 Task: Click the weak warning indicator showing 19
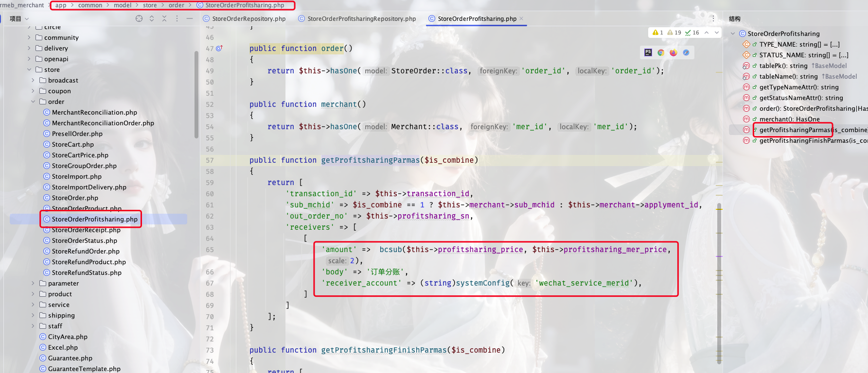click(x=674, y=33)
